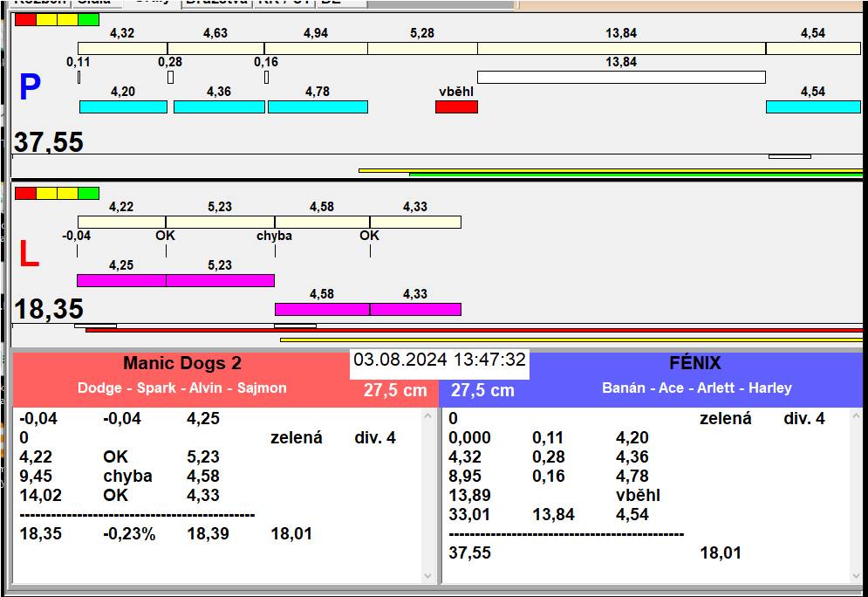Image resolution: width=868 pixels, height=597 pixels.
Task: Click the magenta 4,58 bar in the L lane
Action: pos(322,309)
